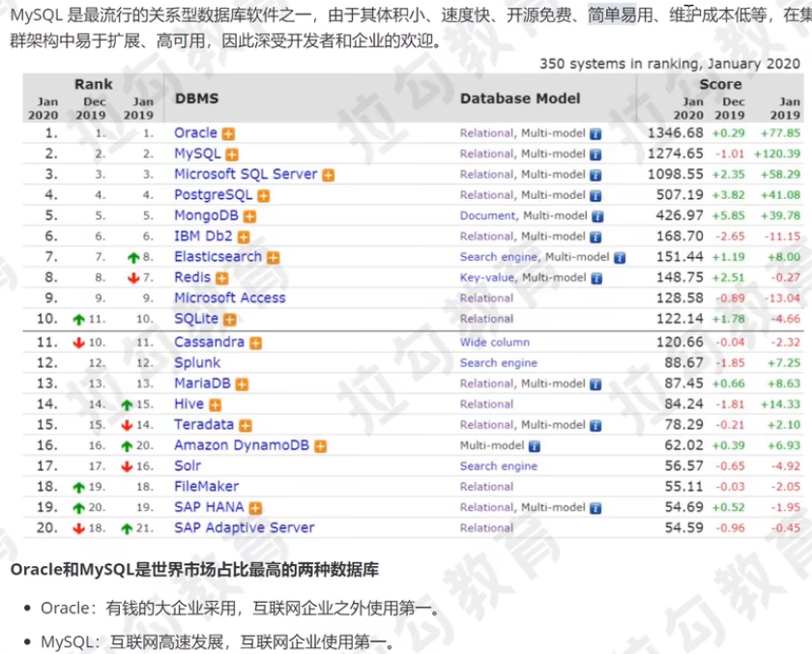The height and width of the screenshot is (654, 812).
Task: Click the plus icon next to SQLite
Action: (230, 320)
